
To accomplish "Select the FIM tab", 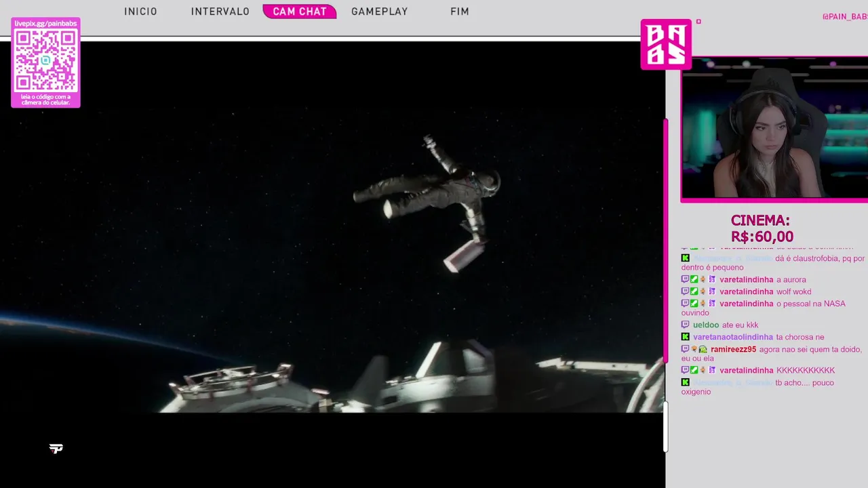I will tap(460, 12).
